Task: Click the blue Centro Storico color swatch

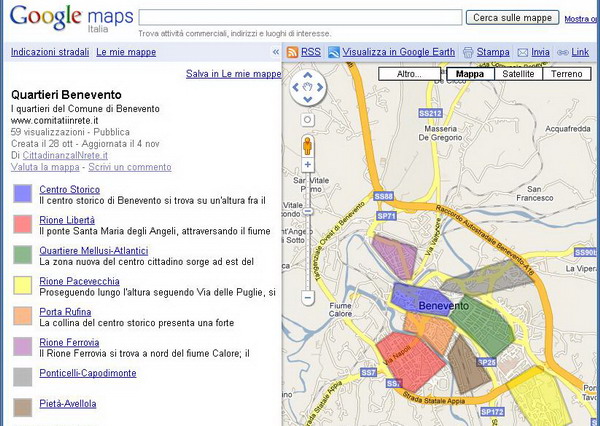Action: pyautogui.click(x=23, y=193)
